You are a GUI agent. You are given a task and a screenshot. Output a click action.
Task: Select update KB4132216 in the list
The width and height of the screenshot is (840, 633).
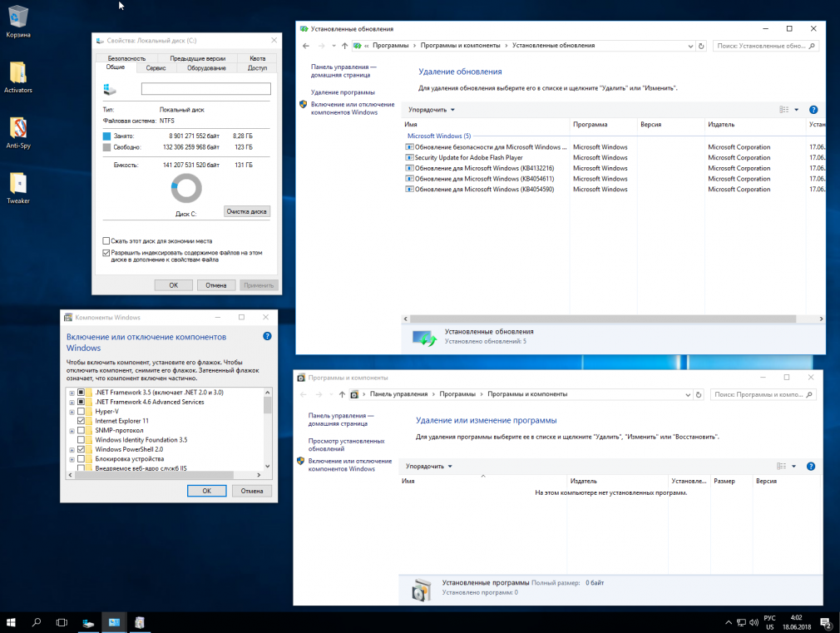click(484, 168)
